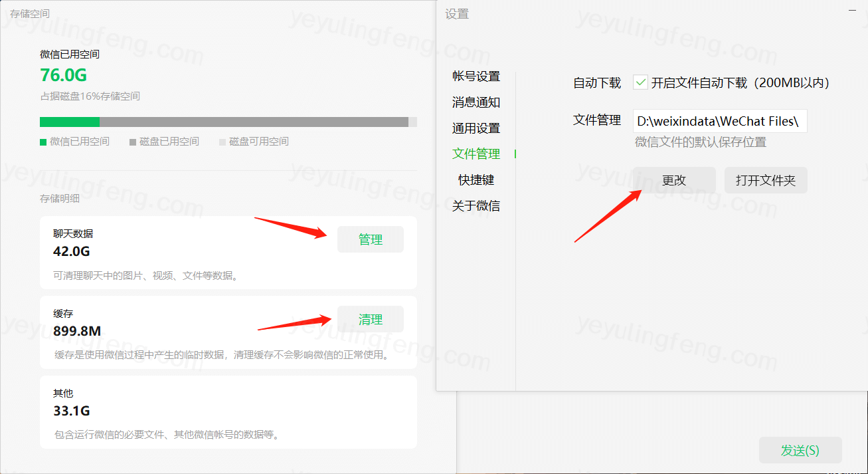Select 帐号设置 in settings sidebar
Viewport: 868px width, 474px height.
(476, 76)
